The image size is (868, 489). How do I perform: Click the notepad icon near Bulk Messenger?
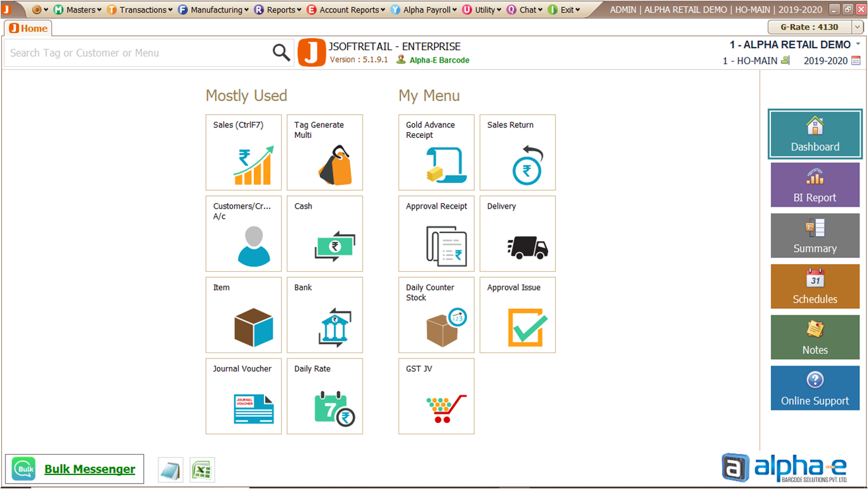171,470
